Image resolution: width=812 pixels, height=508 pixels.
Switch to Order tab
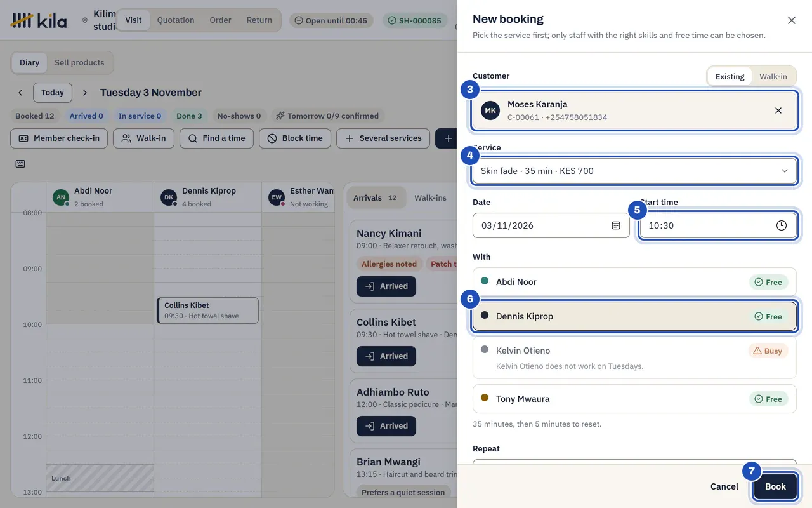(x=220, y=20)
